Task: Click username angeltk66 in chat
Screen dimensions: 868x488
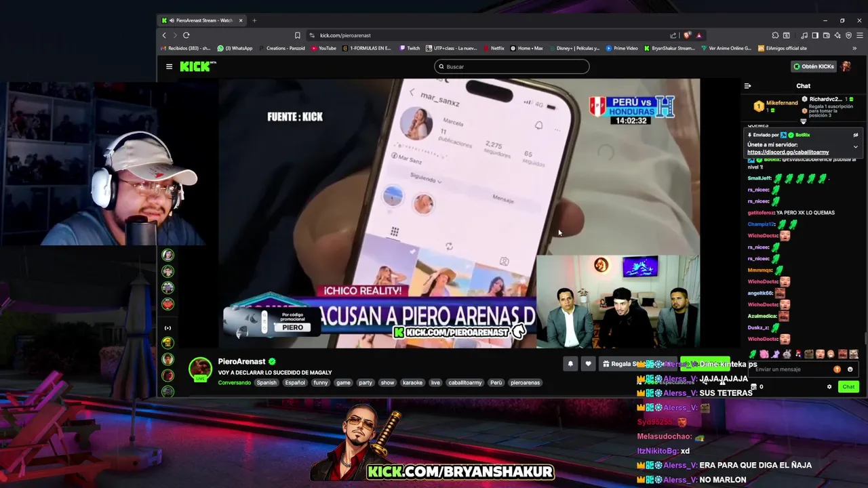Action: (759, 293)
